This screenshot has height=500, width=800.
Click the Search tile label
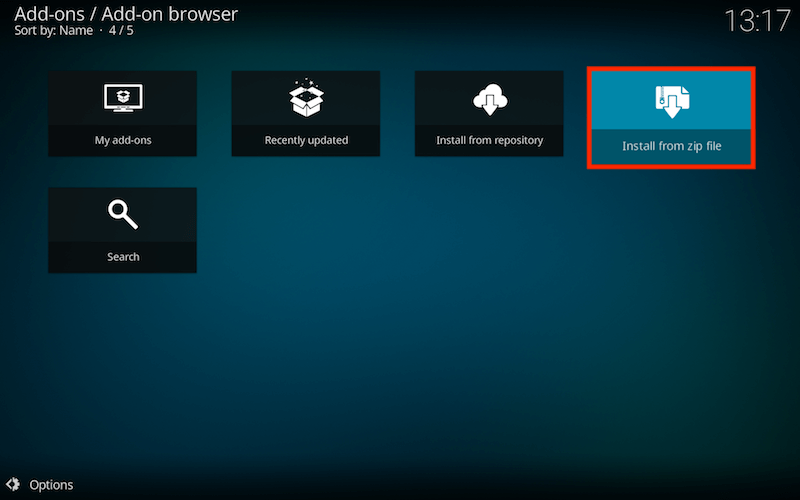(123, 257)
